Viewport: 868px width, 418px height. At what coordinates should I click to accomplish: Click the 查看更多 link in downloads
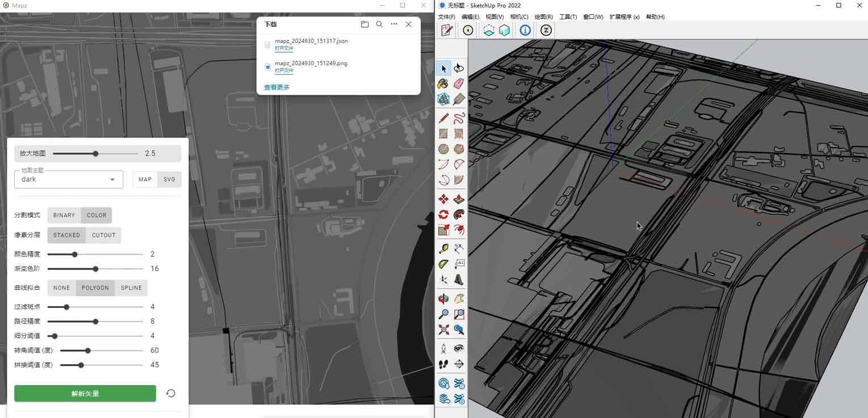click(x=276, y=87)
